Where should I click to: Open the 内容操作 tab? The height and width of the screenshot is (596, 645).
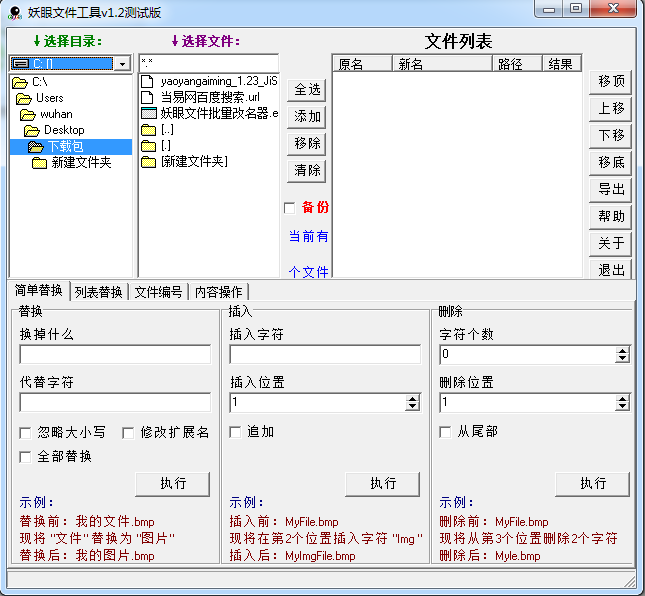point(217,292)
